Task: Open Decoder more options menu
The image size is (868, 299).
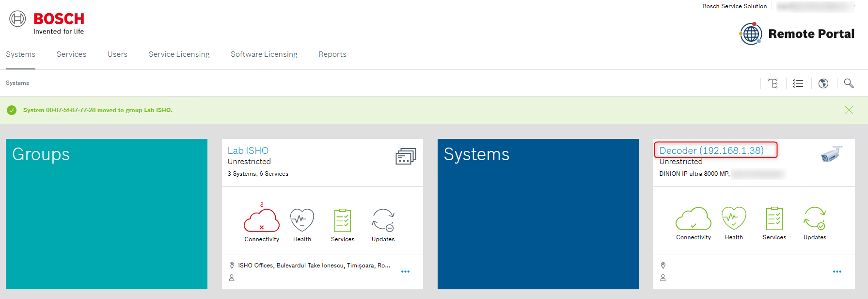Action: [837, 272]
